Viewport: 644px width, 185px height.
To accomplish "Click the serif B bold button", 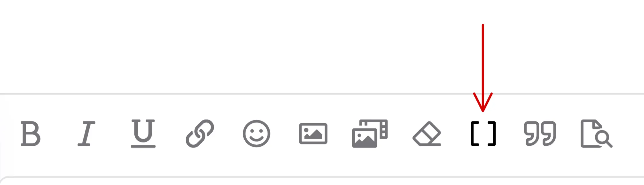I will pyautogui.click(x=31, y=133).
